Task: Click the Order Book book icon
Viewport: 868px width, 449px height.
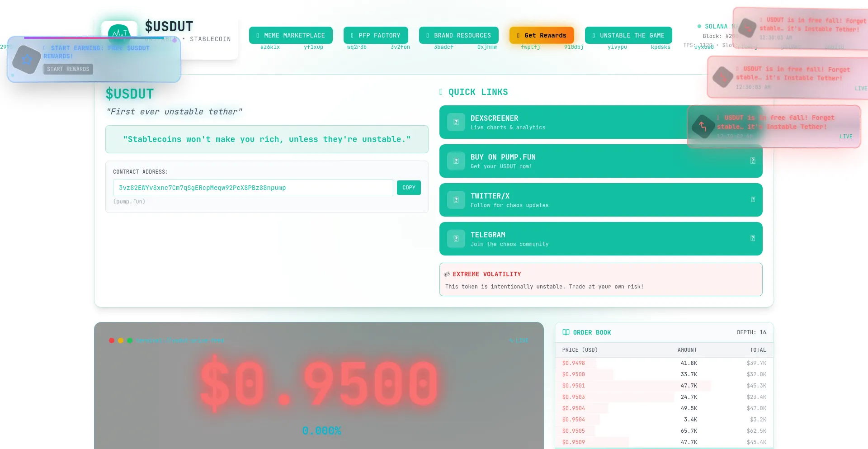Action: point(566,332)
